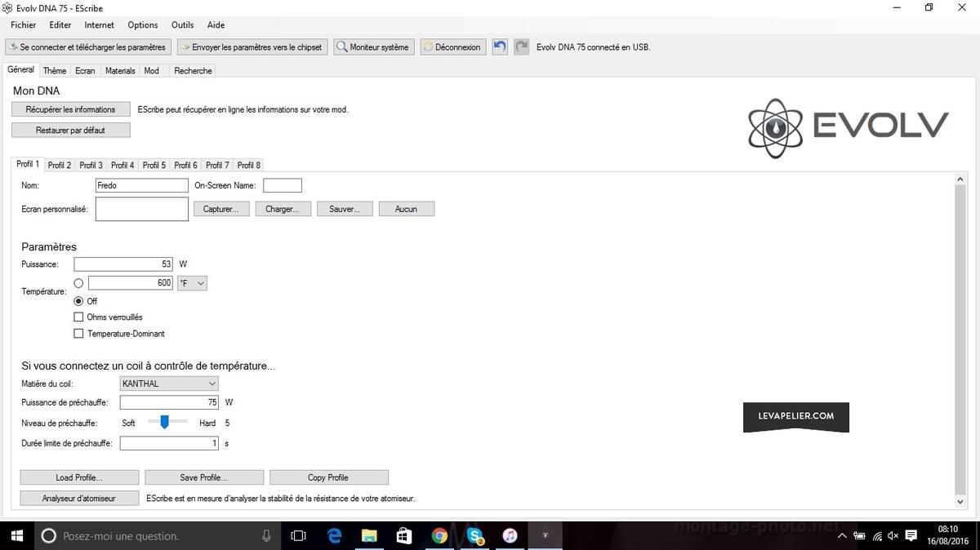Select the Profil 3 tab
980x550 pixels.
point(91,166)
